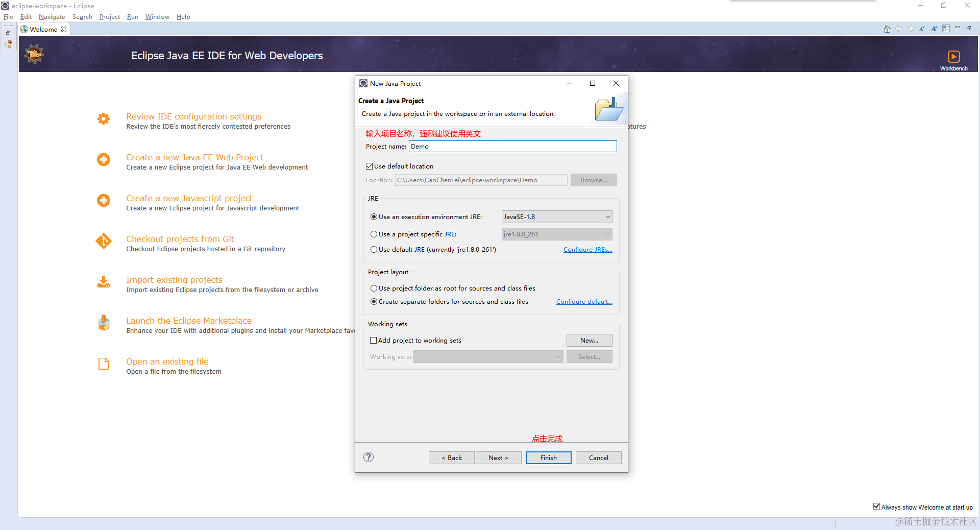This screenshot has width=980, height=530.
Task: Click the Git diamond icon
Action: [x=104, y=241]
